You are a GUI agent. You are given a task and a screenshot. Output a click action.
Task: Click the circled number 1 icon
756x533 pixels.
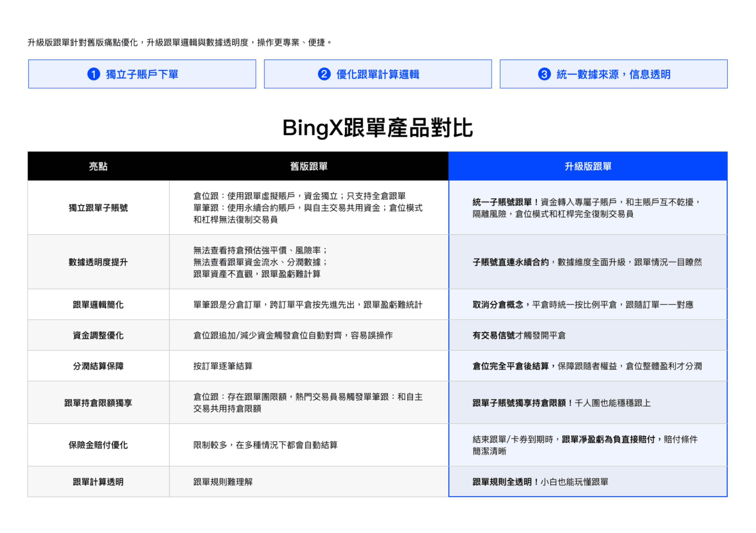[94, 74]
